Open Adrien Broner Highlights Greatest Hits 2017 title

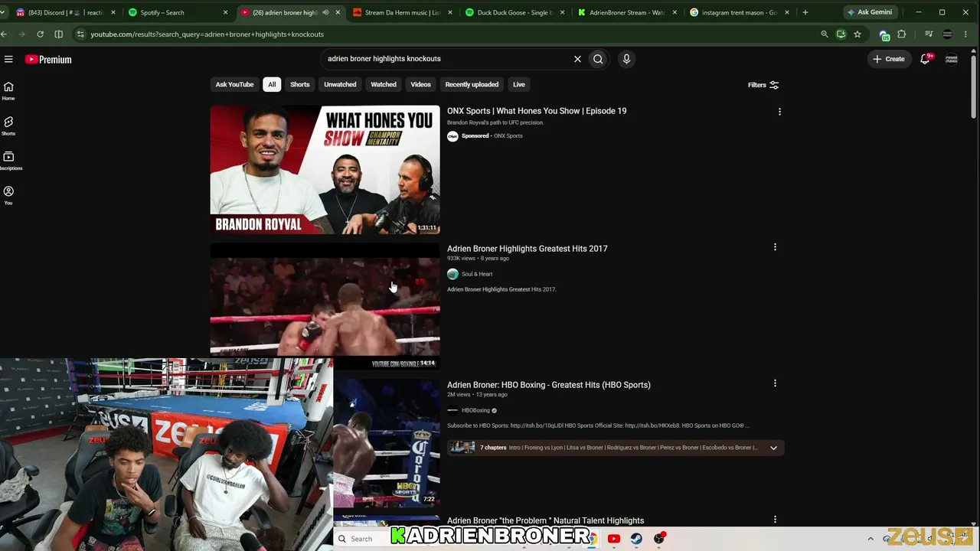pos(528,249)
